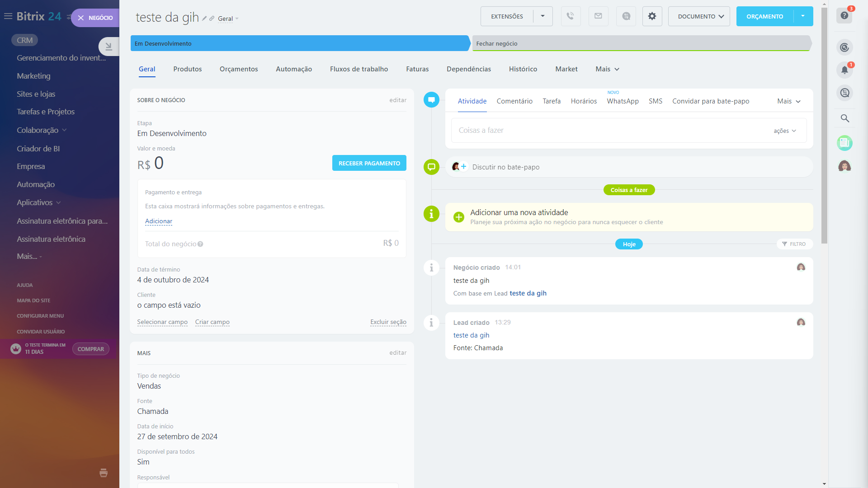The height and width of the screenshot is (488, 868).
Task: Collapse sidebar with arrow toggle button
Action: 108,46
